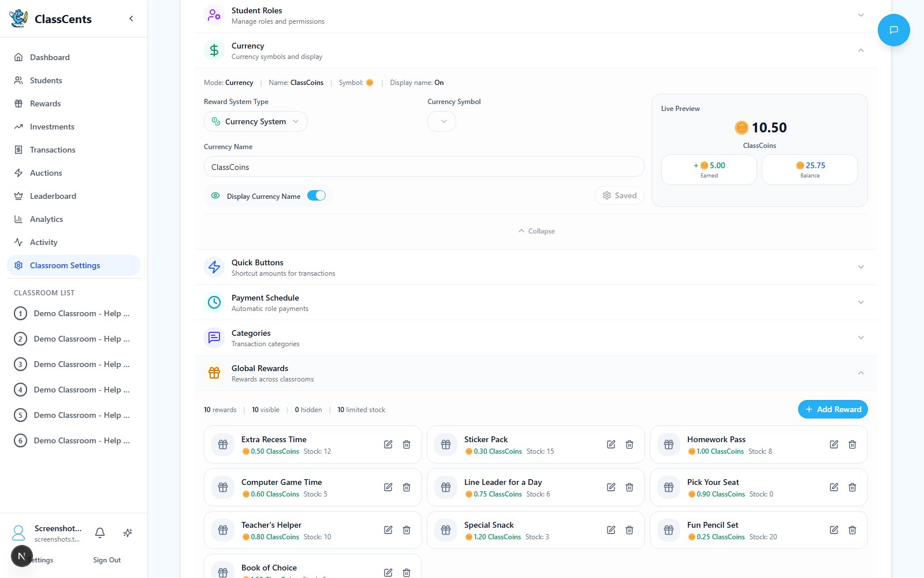Click the '10 limited stock' text

pos(361,410)
